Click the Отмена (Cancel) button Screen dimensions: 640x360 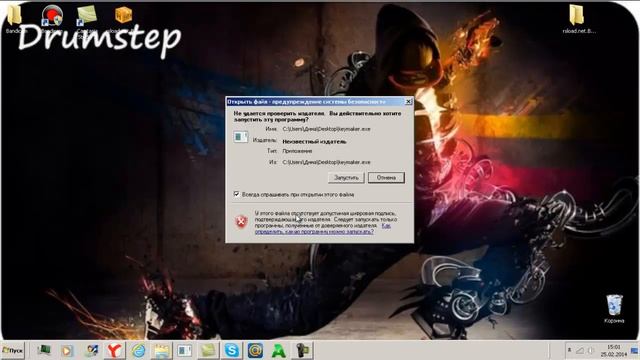pos(386,178)
